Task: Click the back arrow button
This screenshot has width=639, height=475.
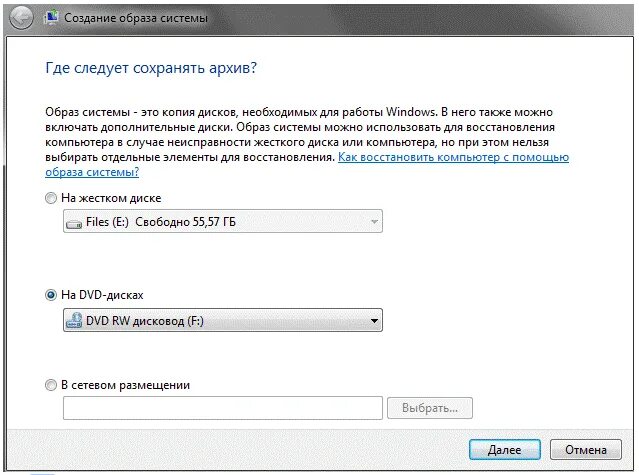Action: click(x=22, y=18)
